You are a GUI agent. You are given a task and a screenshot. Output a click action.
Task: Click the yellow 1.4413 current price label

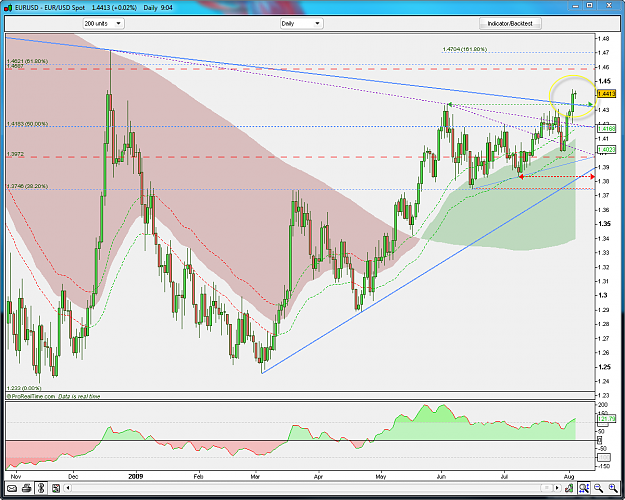tap(607, 94)
